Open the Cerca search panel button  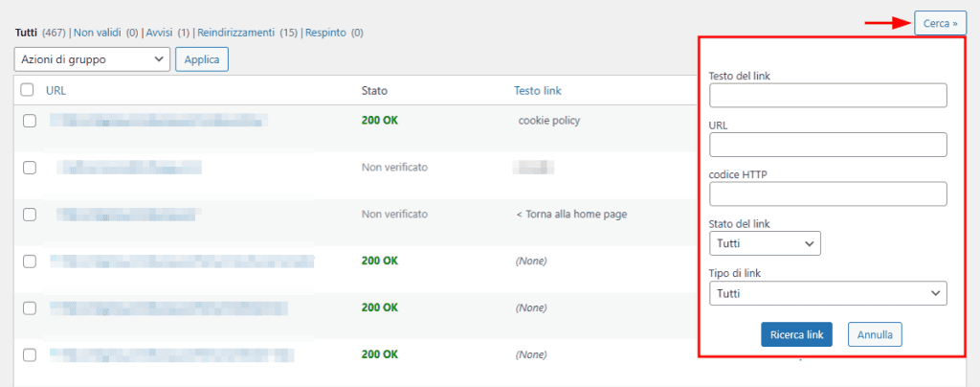tap(939, 23)
